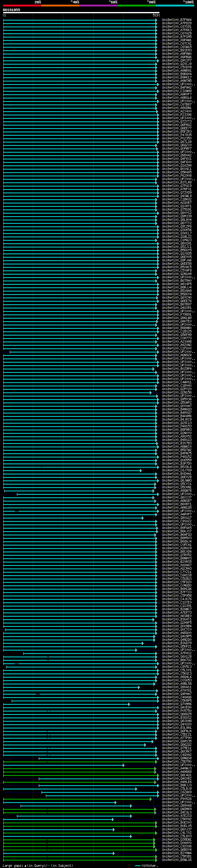
Task: Click the UniRef100_P48153 label
Action: pos(176,426)
